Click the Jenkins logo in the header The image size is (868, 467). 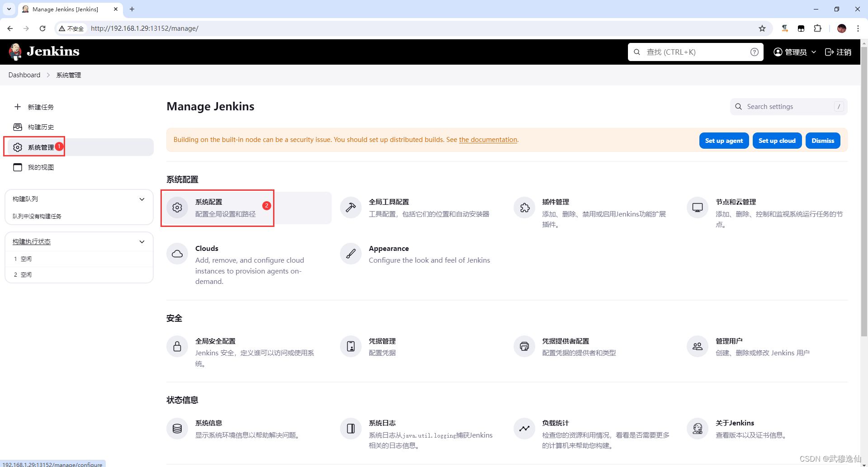pyautogui.click(x=44, y=52)
